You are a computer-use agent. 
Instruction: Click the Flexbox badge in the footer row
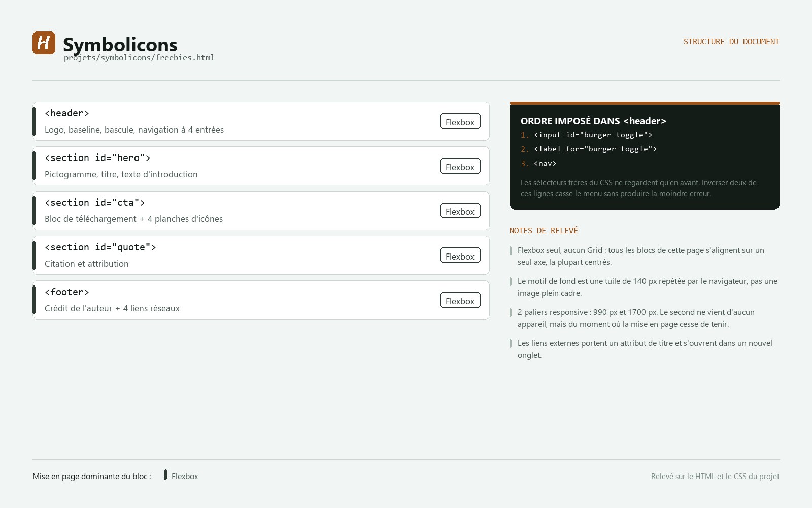[460, 301]
